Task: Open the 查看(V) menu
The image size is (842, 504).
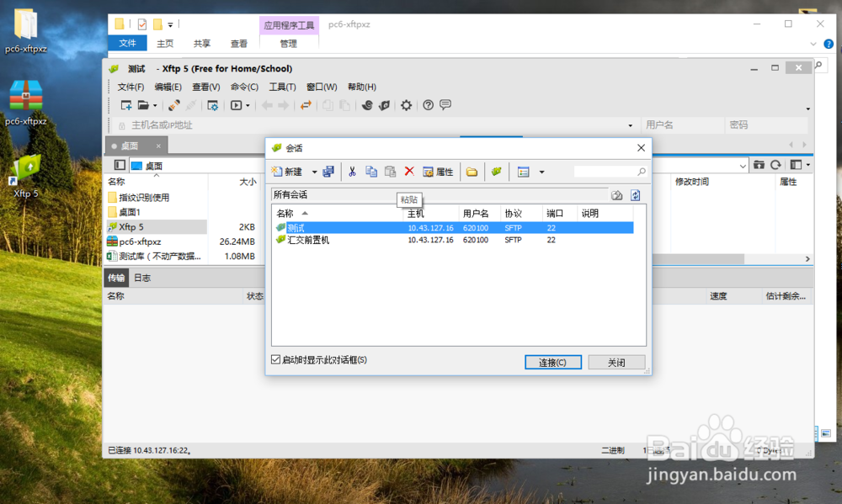Action: pos(206,87)
